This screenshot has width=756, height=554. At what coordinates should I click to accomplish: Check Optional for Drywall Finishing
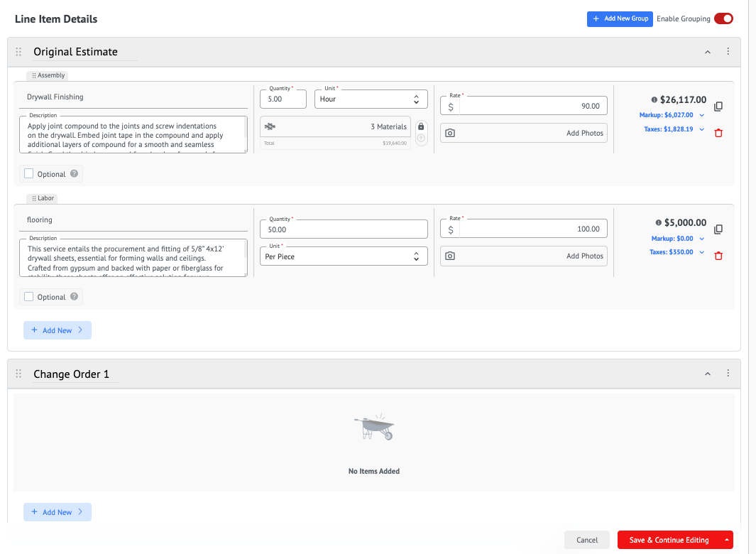29,174
